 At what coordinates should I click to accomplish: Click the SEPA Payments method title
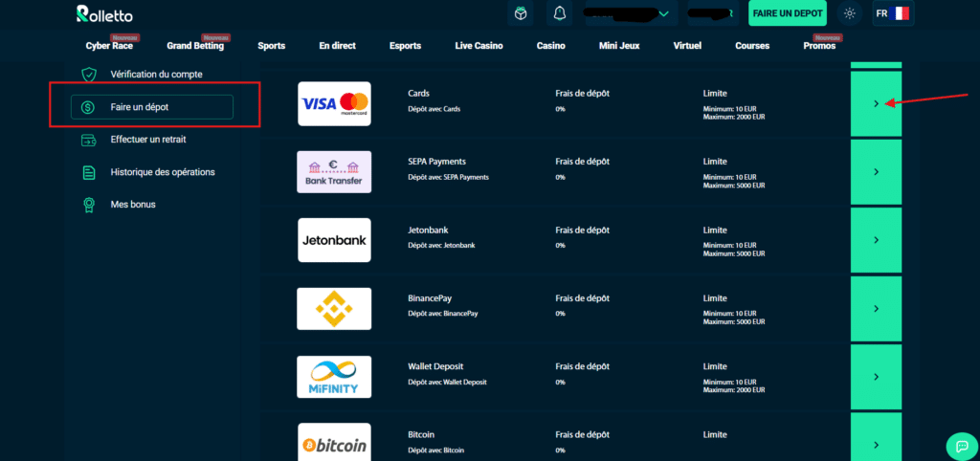pyautogui.click(x=436, y=162)
